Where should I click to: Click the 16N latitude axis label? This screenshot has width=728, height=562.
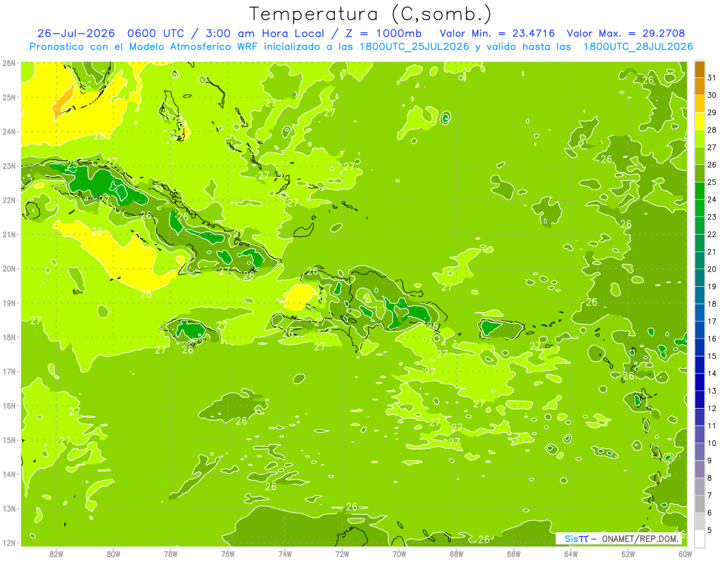(9, 406)
